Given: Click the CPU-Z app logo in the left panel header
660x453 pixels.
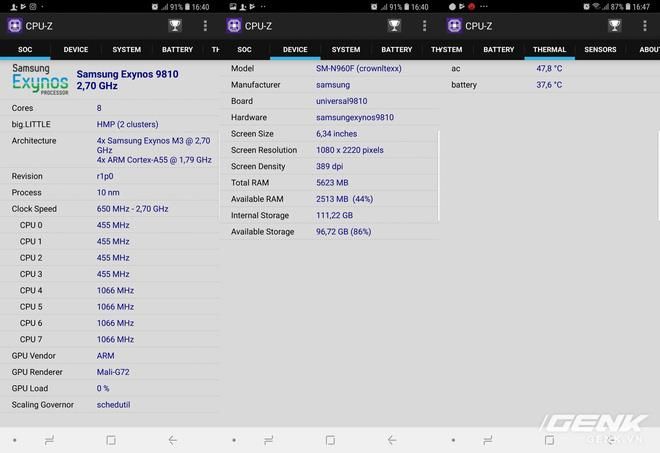Looking at the screenshot, I should coord(14,26).
